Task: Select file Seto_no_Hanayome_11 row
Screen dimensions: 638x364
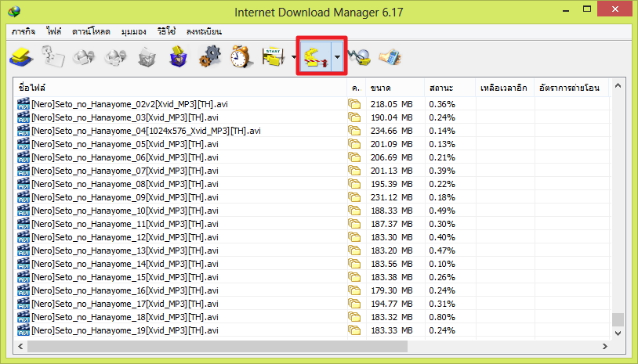Action: pyautogui.click(x=313, y=224)
